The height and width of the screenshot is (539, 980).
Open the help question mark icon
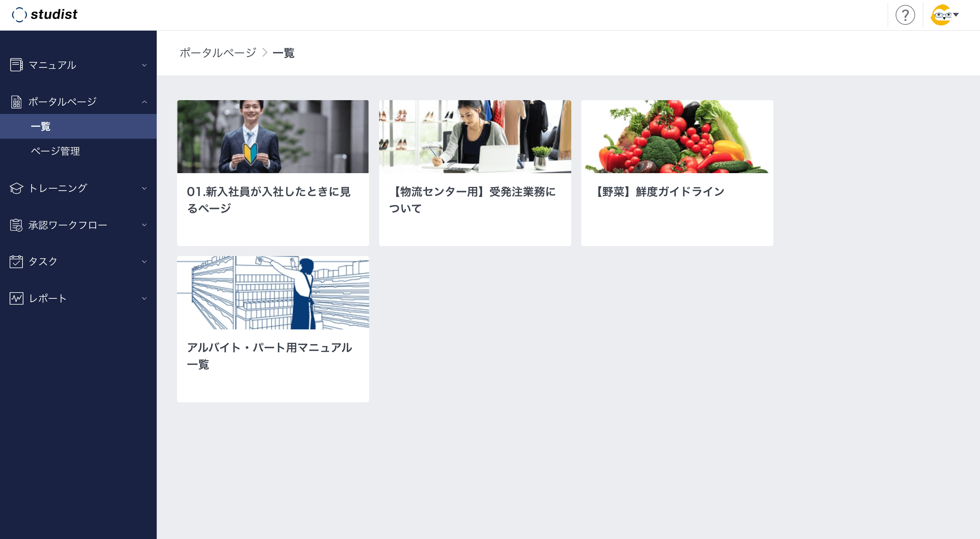point(905,15)
